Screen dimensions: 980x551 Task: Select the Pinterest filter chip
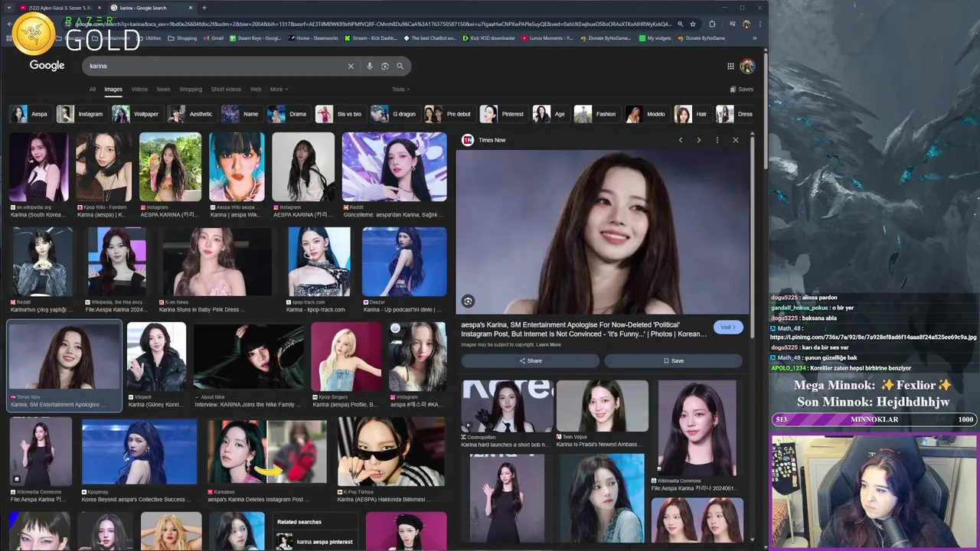tap(503, 114)
